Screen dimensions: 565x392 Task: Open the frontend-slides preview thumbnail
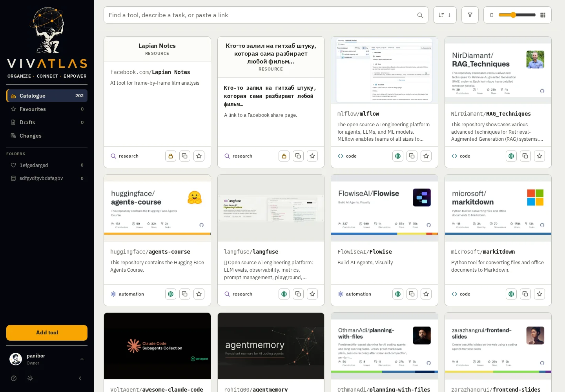(498, 346)
